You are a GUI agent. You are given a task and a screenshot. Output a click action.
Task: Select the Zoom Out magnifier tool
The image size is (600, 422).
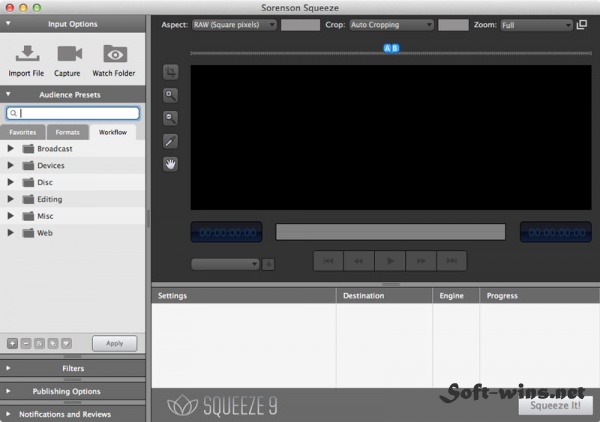[171, 118]
